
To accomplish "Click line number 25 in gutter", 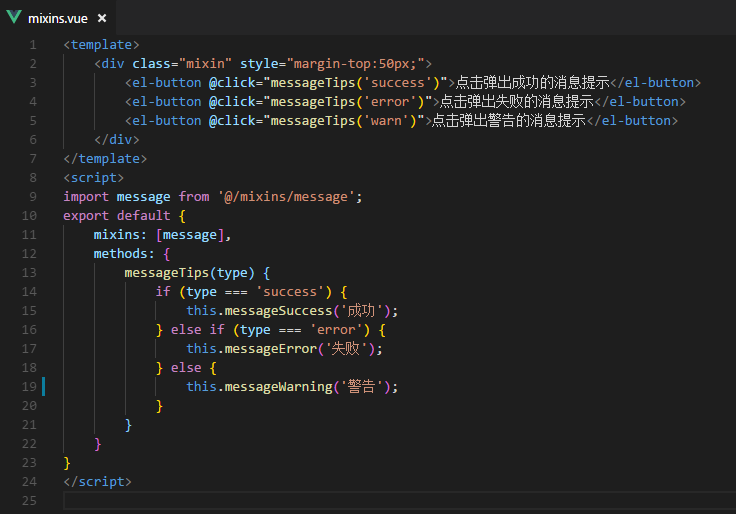I will tap(29, 501).
